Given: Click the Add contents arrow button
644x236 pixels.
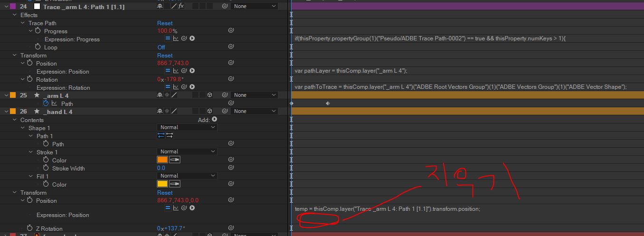Looking at the screenshot, I should coord(215,120).
